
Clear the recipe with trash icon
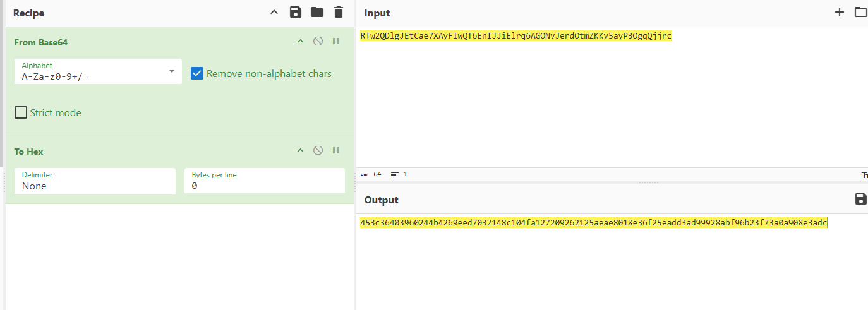[x=339, y=12]
